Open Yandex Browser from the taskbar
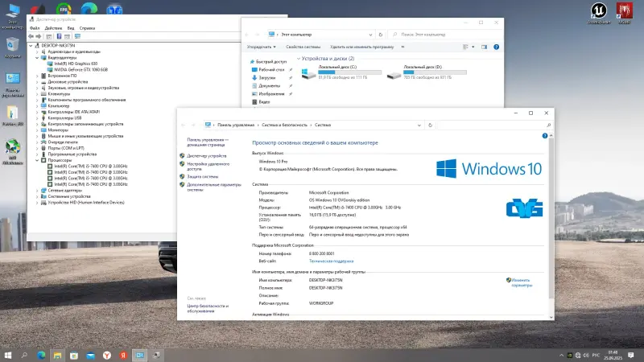This screenshot has width=644, height=362. 105,354
